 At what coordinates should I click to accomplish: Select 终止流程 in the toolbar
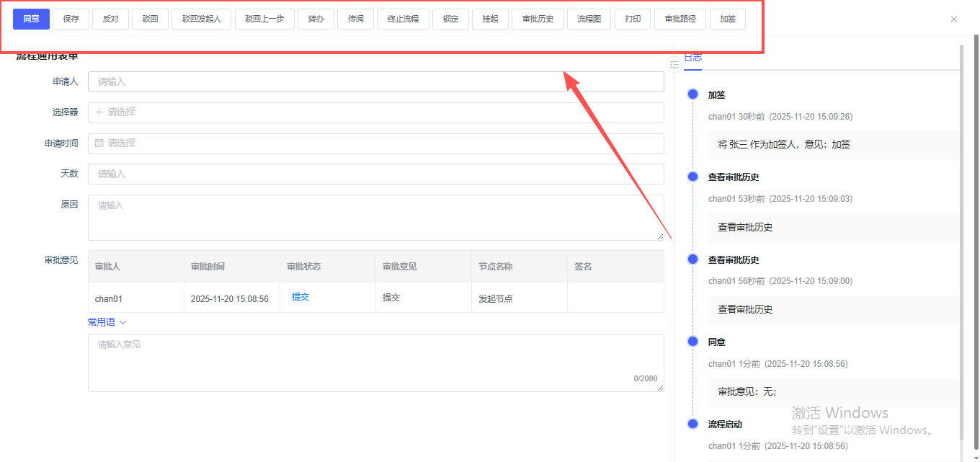click(x=403, y=19)
